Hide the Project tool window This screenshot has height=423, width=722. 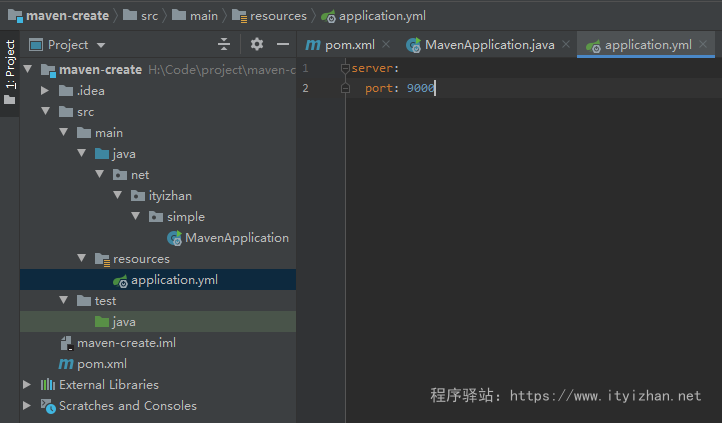point(283,44)
